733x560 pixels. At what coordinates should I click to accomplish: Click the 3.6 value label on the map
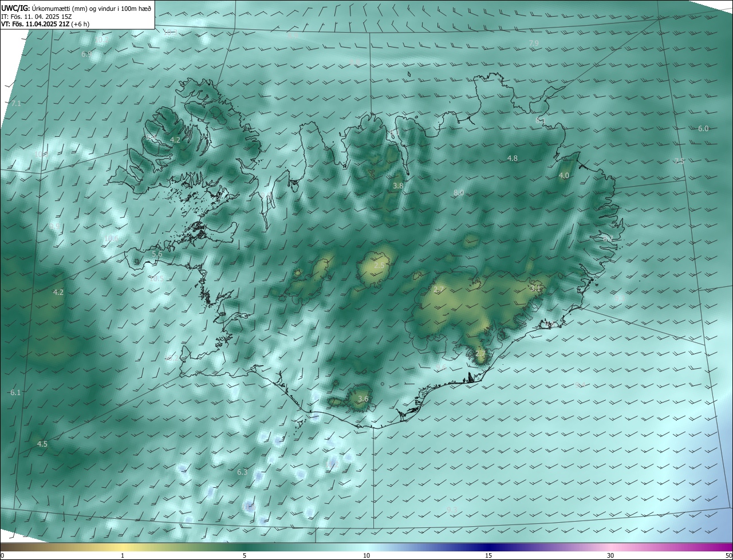[x=363, y=399]
